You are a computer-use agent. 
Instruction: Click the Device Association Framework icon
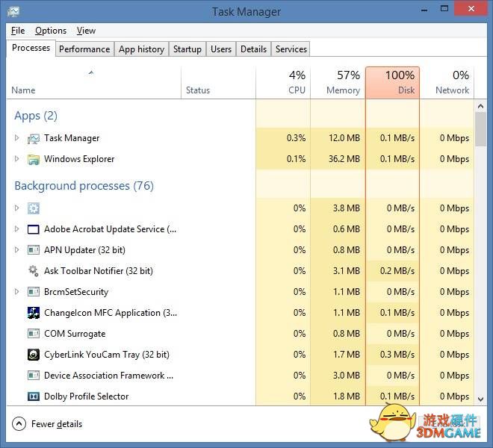click(x=34, y=376)
